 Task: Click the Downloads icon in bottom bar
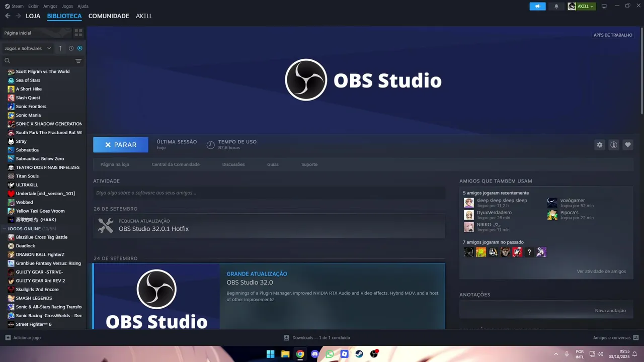[x=286, y=338]
